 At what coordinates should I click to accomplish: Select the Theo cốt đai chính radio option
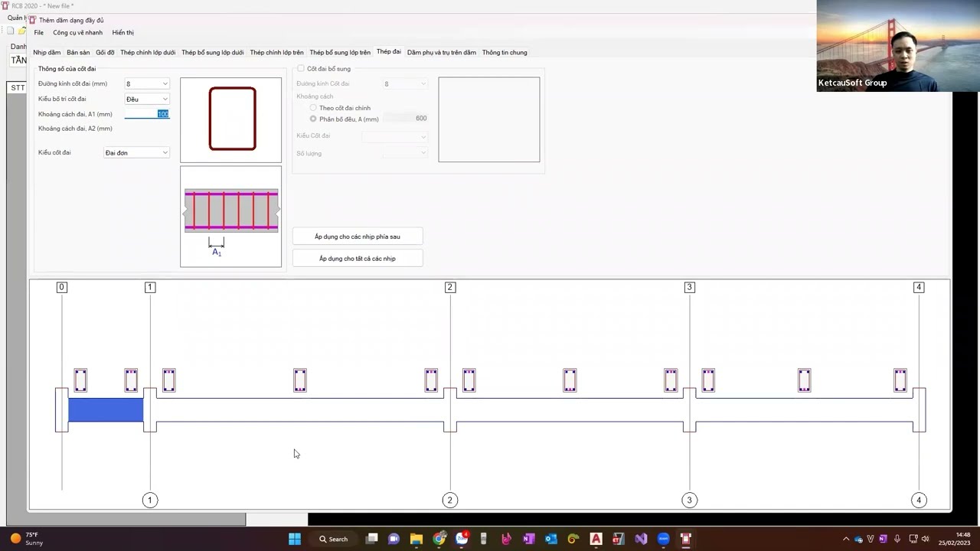(x=313, y=108)
